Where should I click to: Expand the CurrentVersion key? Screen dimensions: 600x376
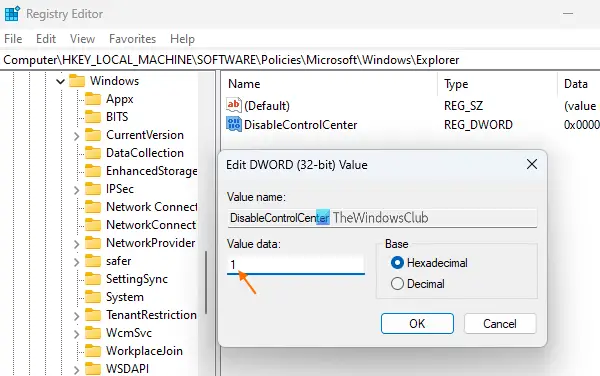pos(76,136)
